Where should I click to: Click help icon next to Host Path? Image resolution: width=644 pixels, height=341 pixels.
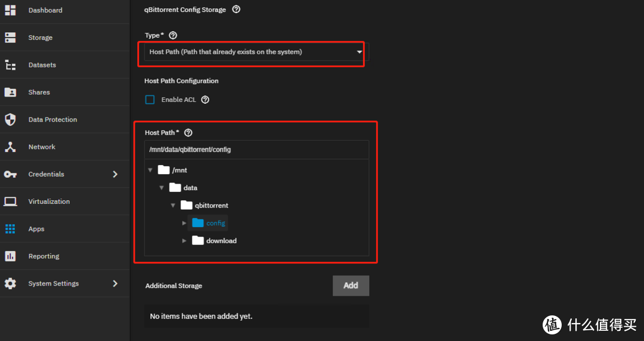[188, 133]
